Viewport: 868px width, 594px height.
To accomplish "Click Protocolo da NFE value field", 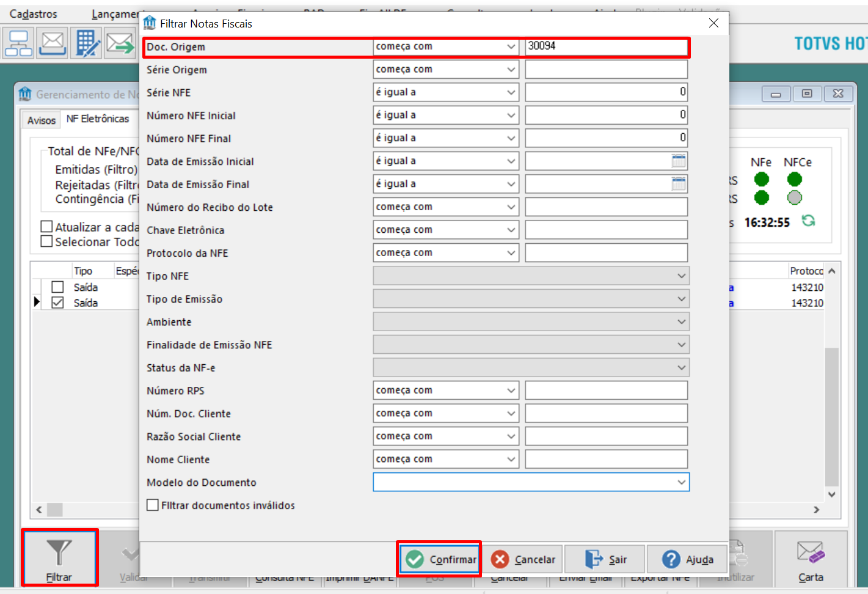I will coord(607,253).
